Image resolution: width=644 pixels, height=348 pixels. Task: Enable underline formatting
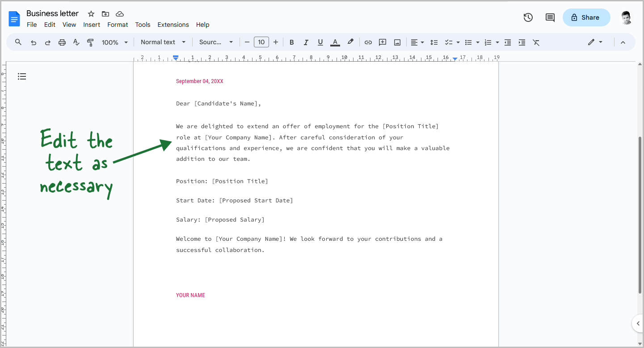320,42
